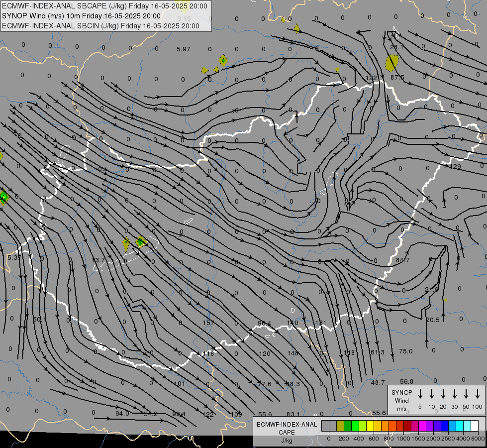Click the 56.8 value above the wind legend
This screenshot has height=448, width=487.
pyautogui.click(x=406, y=381)
